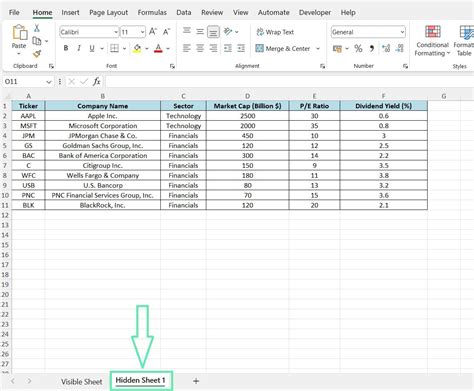The image size is (474, 391).
Task: Click the Insert Function fx icon
Action: [97, 81]
